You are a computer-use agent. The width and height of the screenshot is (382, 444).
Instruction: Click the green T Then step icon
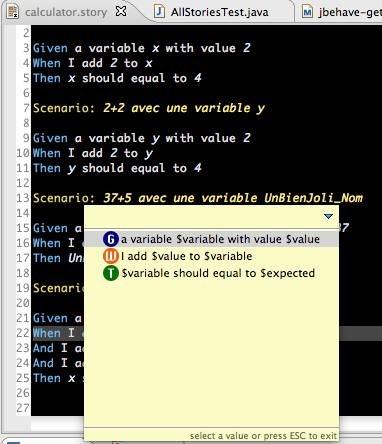click(x=111, y=273)
